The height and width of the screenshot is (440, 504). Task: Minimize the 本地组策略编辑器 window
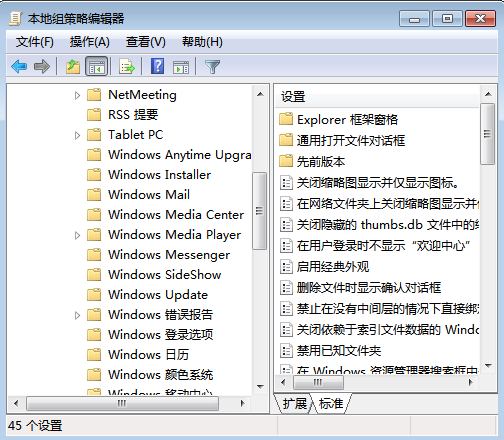coord(414,19)
